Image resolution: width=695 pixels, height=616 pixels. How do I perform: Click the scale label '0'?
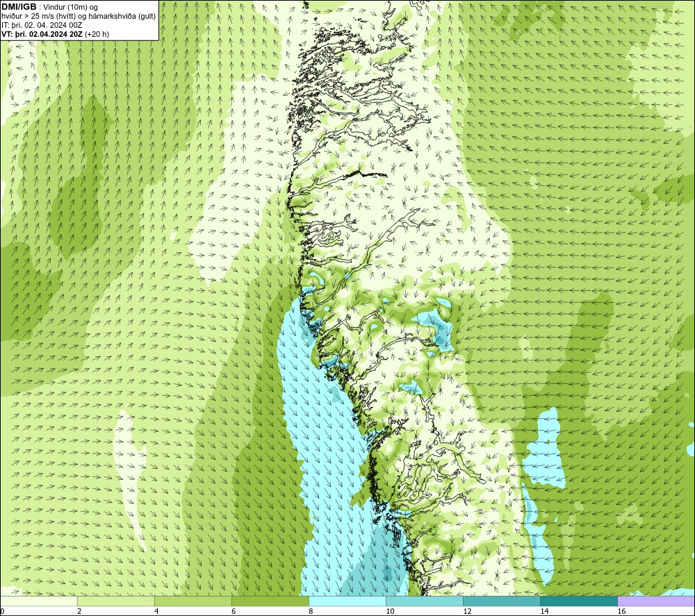pos(2,611)
